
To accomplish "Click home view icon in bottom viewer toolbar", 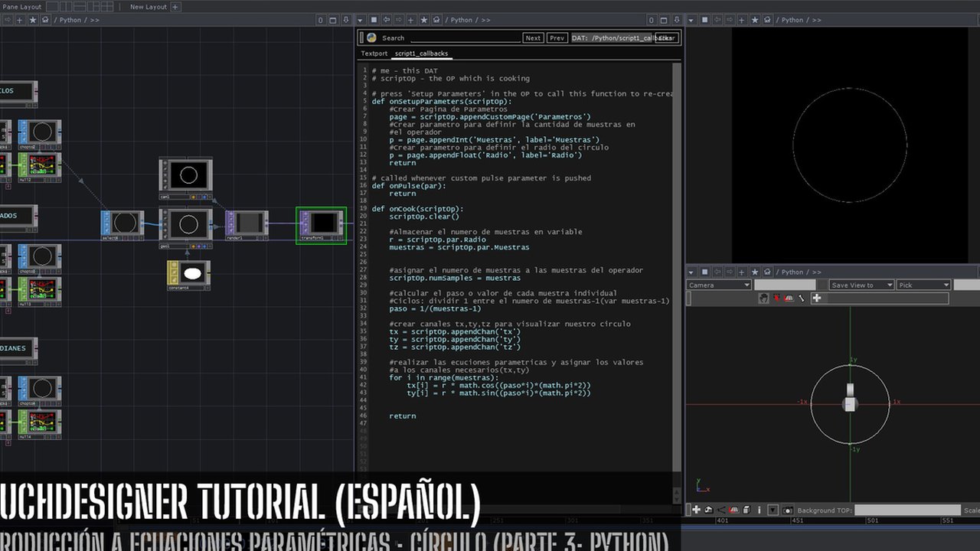I will tap(709, 510).
